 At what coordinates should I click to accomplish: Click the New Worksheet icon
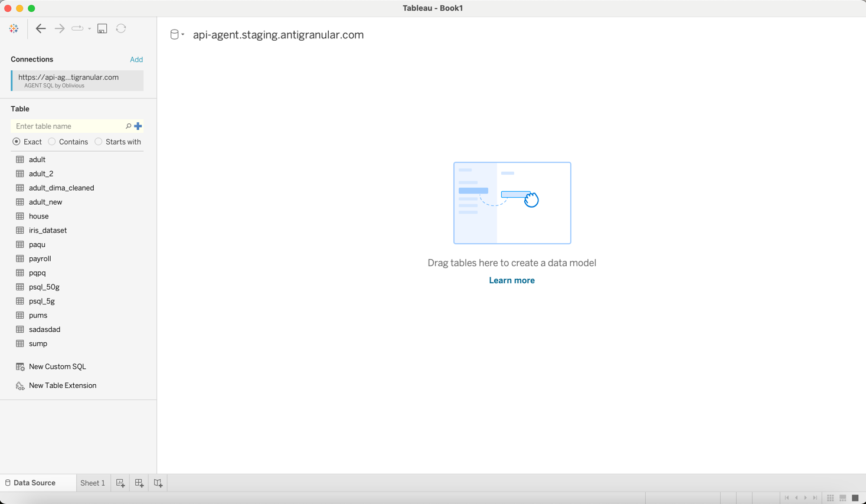(120, 483)
